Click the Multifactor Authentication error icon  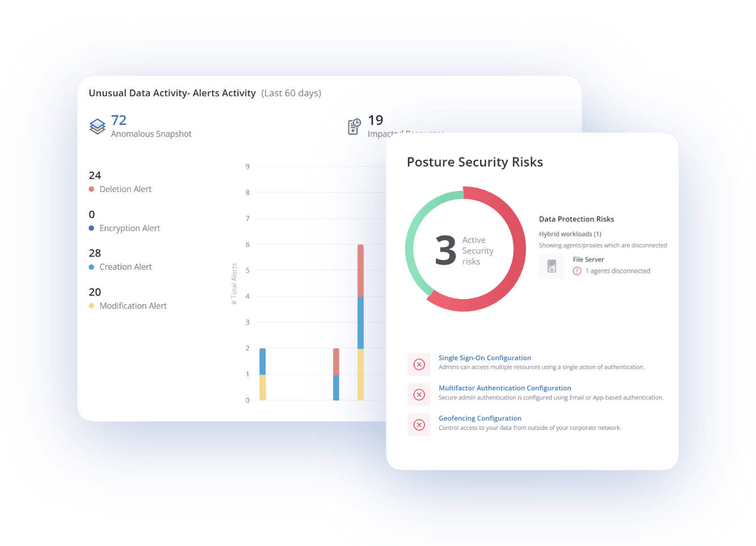click(x=419, y=395)
